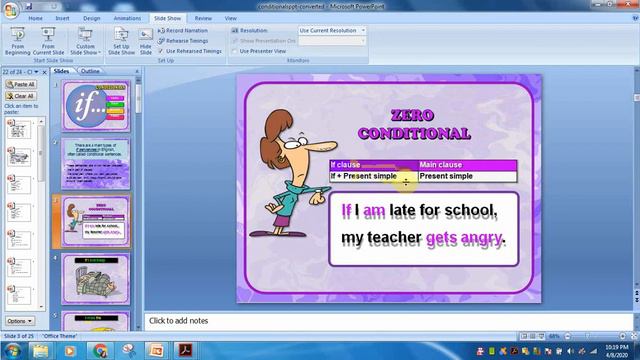Viewport: 640px width, 360px height.
Task: Select slide 4 thumbnail with bed image
Action: (x=96, y=279)
